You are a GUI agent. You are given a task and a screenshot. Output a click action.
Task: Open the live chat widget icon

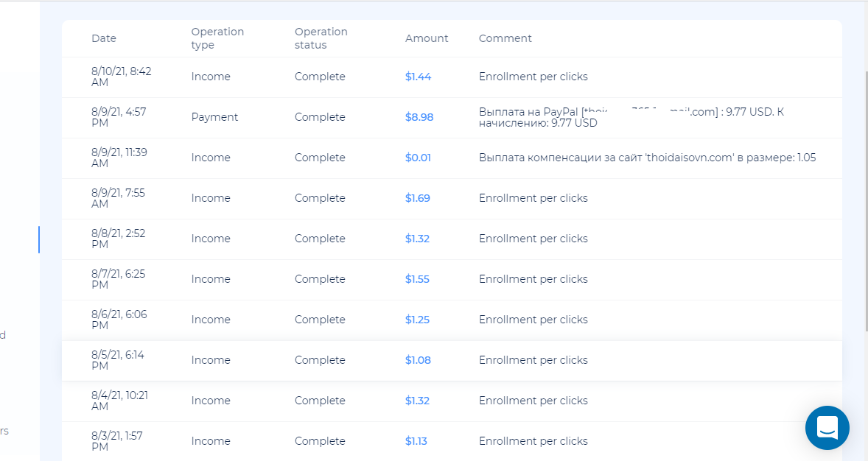tap(827, 427)
